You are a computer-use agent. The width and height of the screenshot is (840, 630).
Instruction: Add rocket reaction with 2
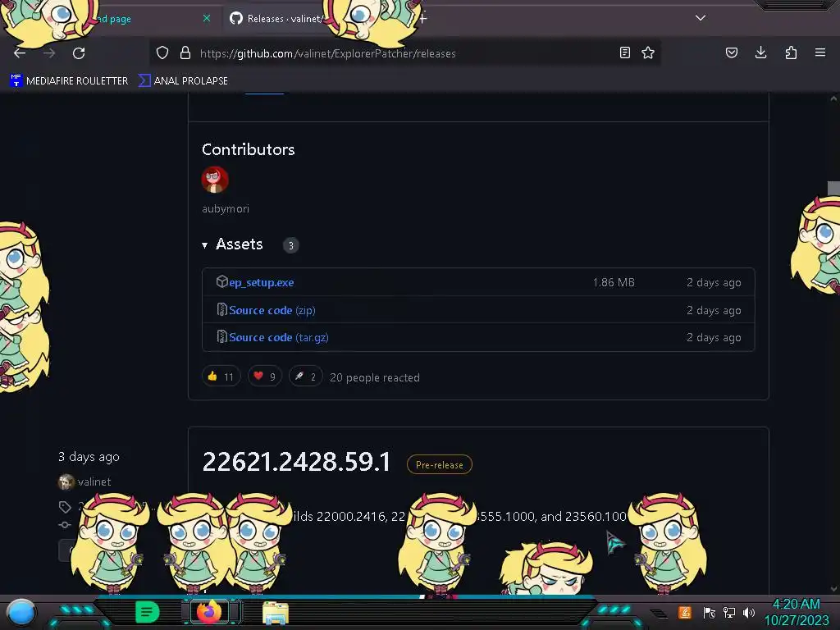click(x=305, y=377)
